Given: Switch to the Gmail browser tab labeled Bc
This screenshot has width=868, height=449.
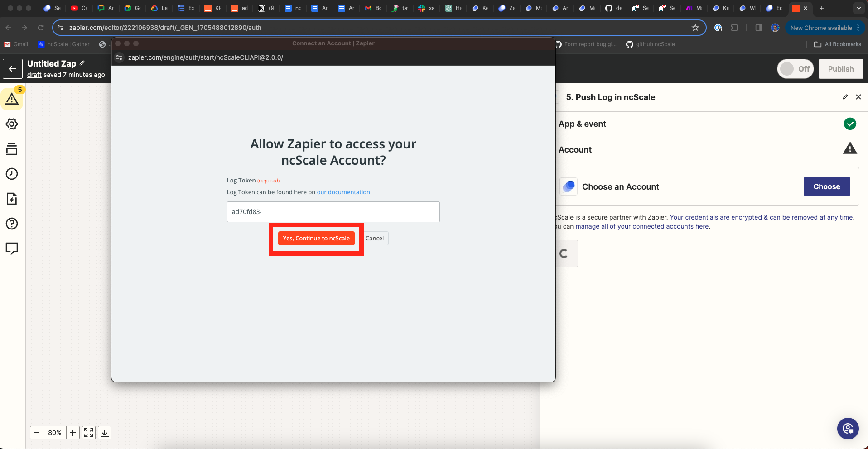Looking at the screenshot, I should pos(373,8).
